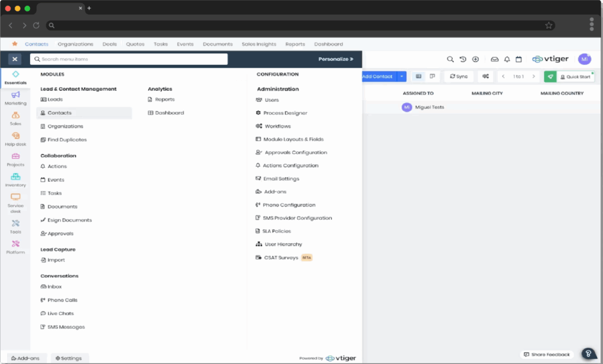Switch to the Organizations tab
Image resolution: width=603 pixels, height=364 pixels.
pyautogui.click(x=75, y=44)
